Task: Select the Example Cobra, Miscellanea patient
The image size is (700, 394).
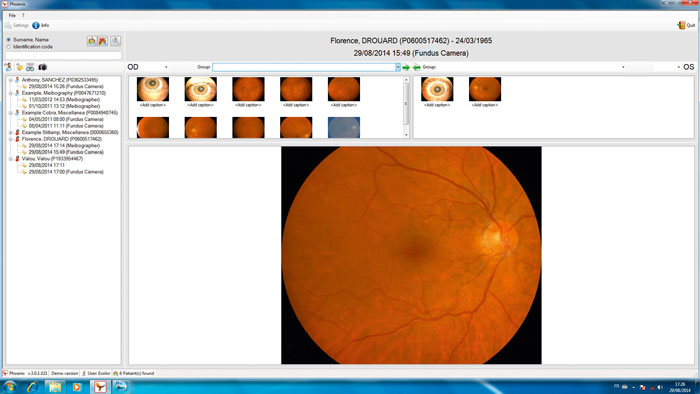Action: tap(70, 113)
